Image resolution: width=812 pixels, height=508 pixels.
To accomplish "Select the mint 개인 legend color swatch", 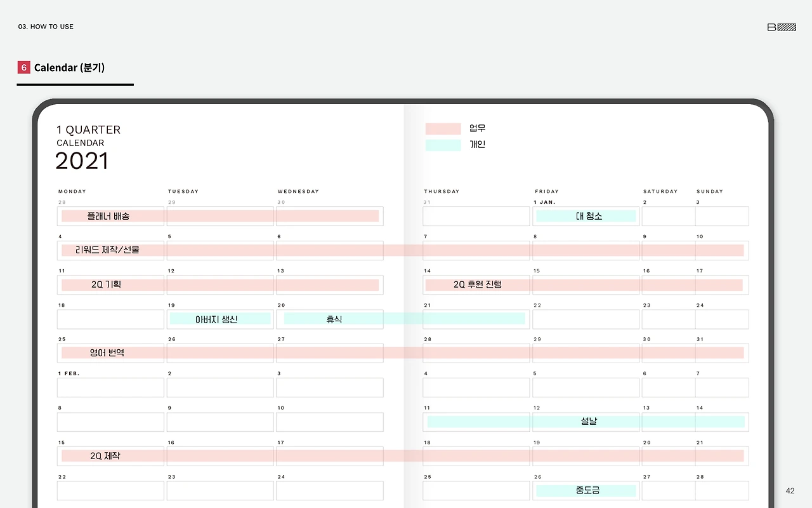I will (x=442, y=145).
